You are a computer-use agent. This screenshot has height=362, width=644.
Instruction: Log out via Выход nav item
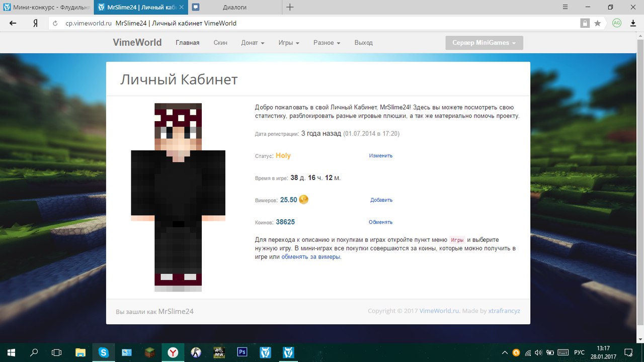click(x=363, y=43)
